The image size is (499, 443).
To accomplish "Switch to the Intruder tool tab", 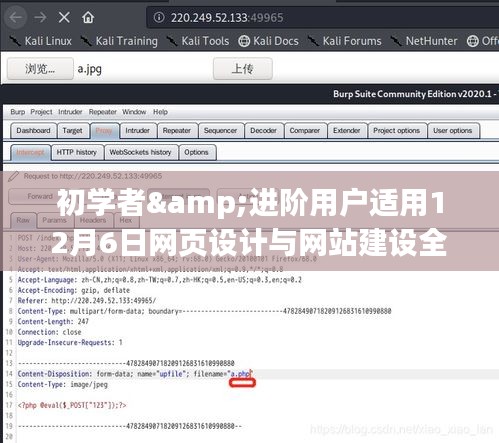I will 137,131.
